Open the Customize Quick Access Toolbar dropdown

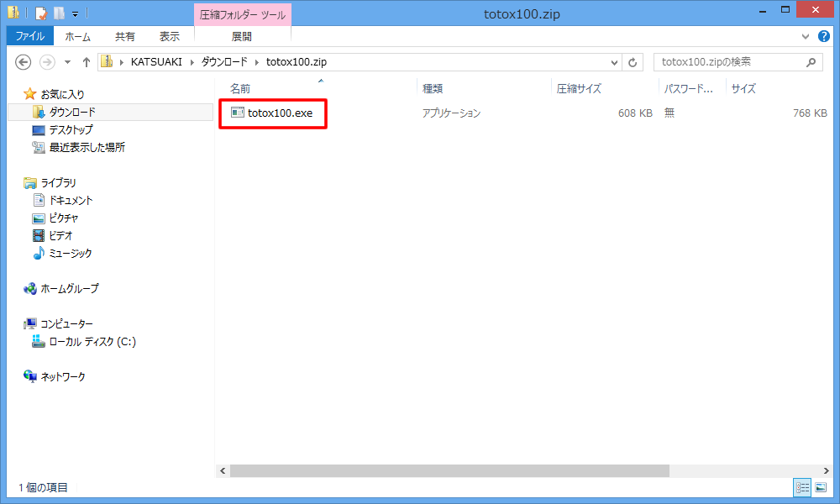pos(75,13)
